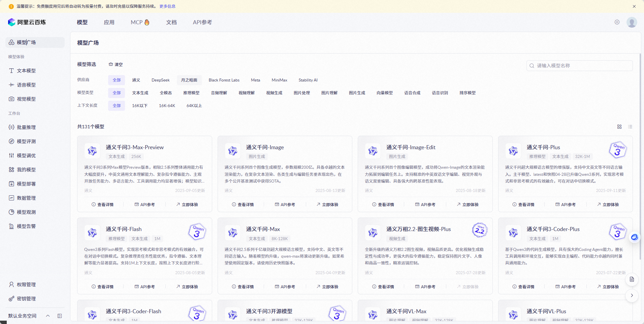Open the floating blue assistant icon
The width and height of the screenshot is (644, 324).
click(x=634, y=237)
